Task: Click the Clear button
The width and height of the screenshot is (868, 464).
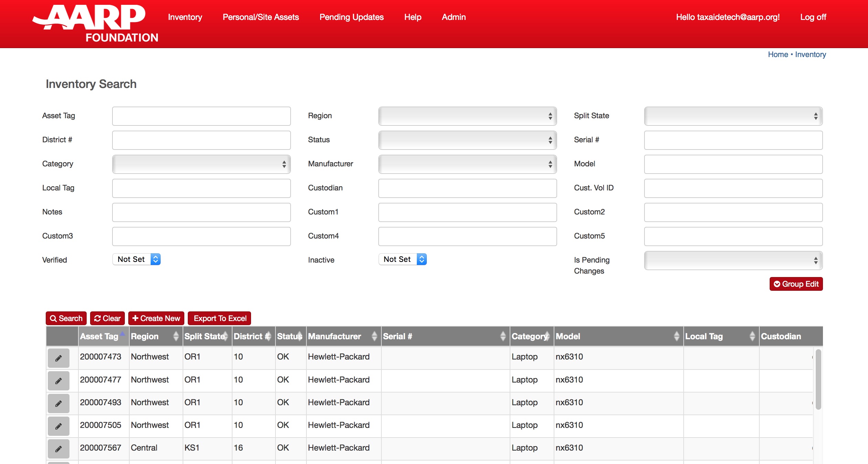Action: (107, 318)
